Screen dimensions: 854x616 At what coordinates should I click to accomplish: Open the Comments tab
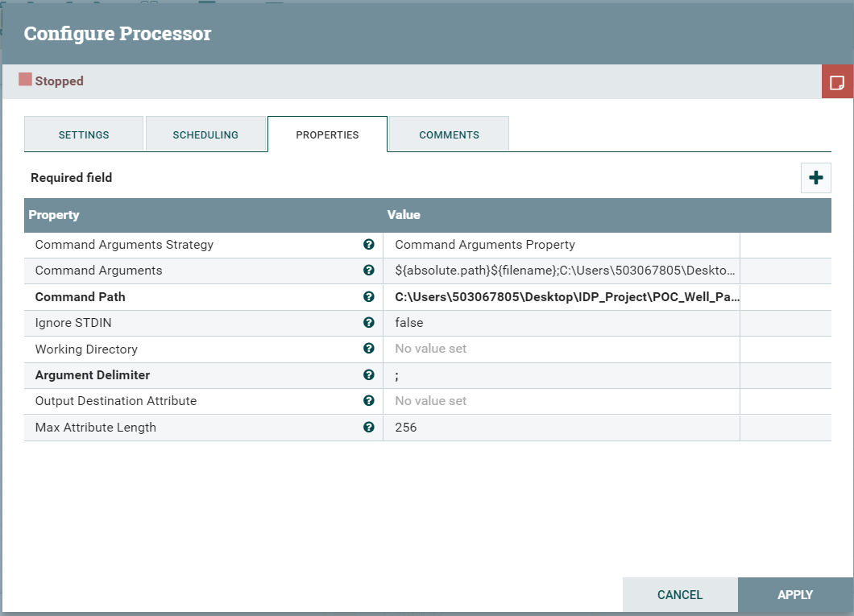(449, 134)
